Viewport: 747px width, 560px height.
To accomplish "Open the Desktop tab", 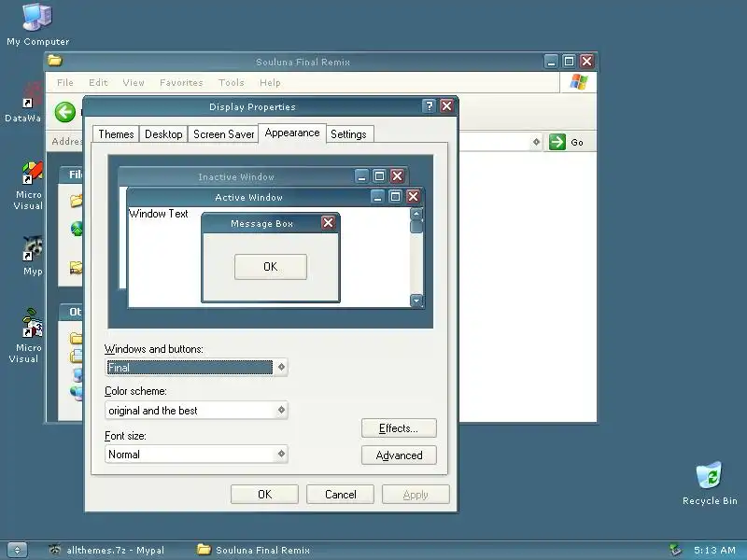I will point(163,134).
